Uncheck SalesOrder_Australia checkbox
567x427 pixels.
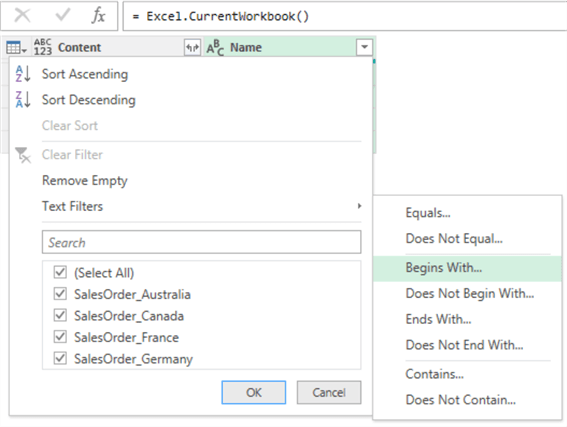(x=60, y=294)
